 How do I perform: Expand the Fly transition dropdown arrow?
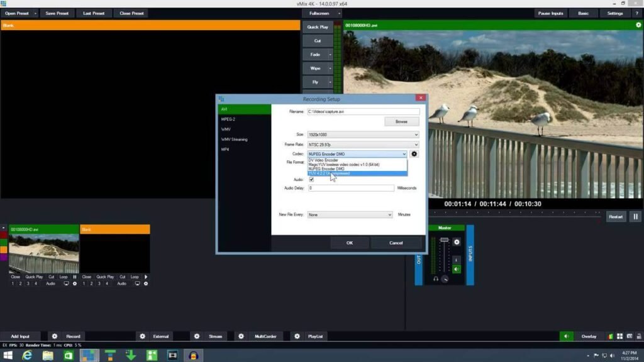[330, 82]
